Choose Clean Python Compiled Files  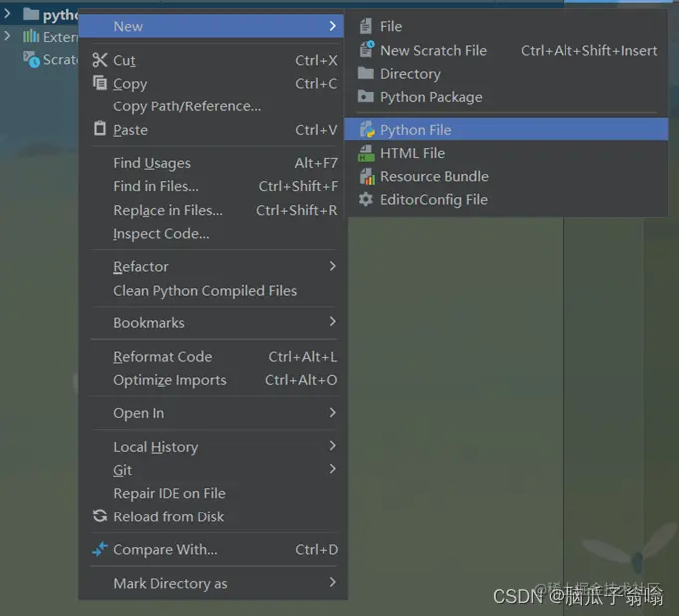coord(213,290)
